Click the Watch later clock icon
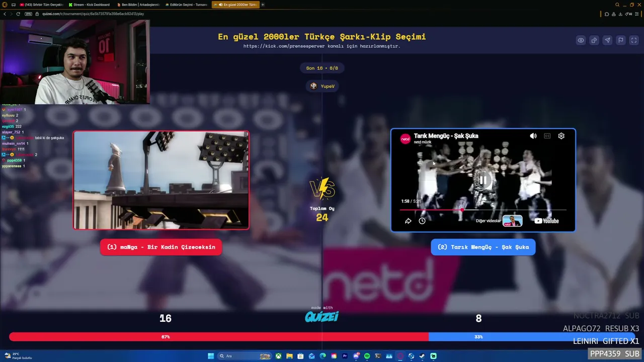 click(422, 221)
